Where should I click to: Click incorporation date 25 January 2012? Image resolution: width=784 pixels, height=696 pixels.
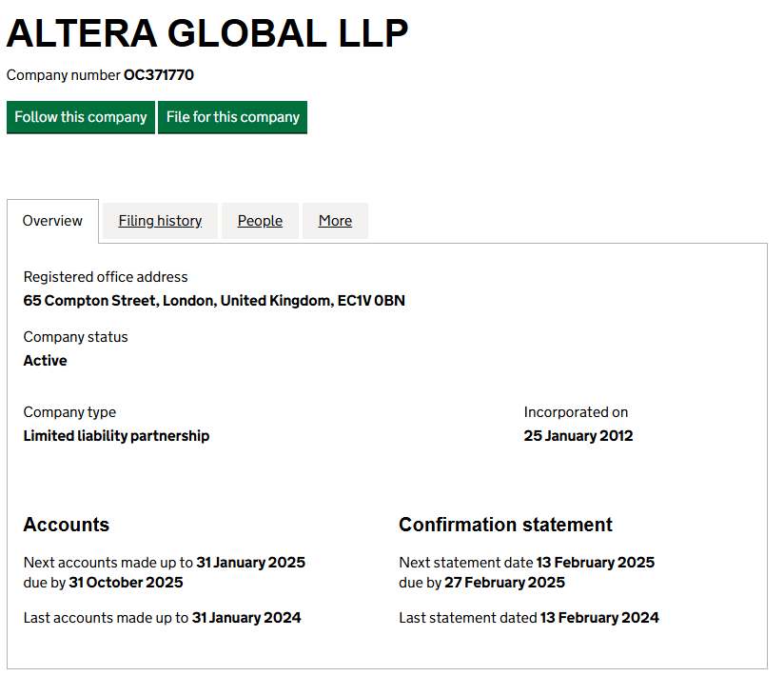(x=578, y=436)
